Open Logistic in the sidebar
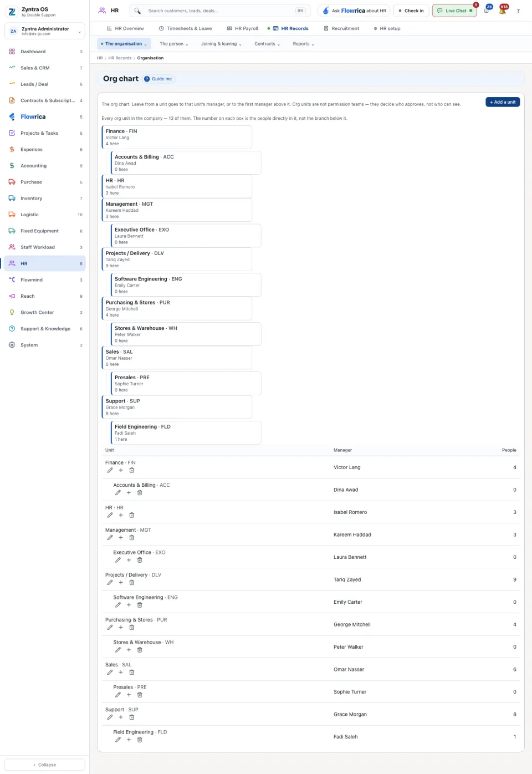 pos(45,215)
